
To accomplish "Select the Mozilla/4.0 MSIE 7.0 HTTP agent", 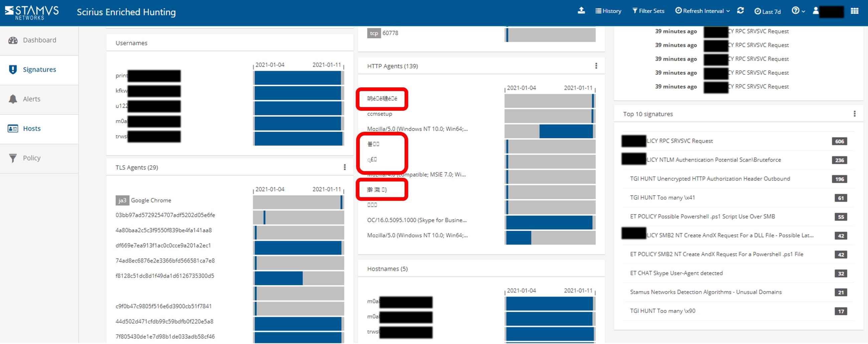I will coord(417,175).
